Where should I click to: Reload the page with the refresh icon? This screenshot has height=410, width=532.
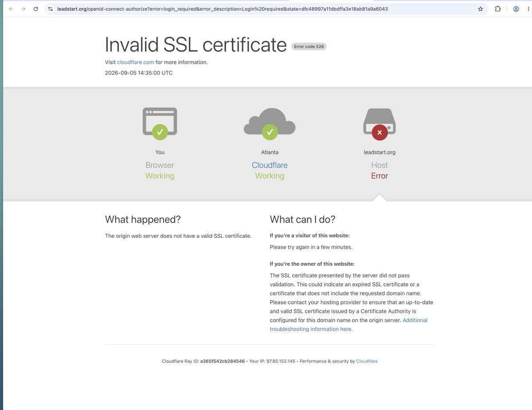pyautogui.click(x=35, y=9)
